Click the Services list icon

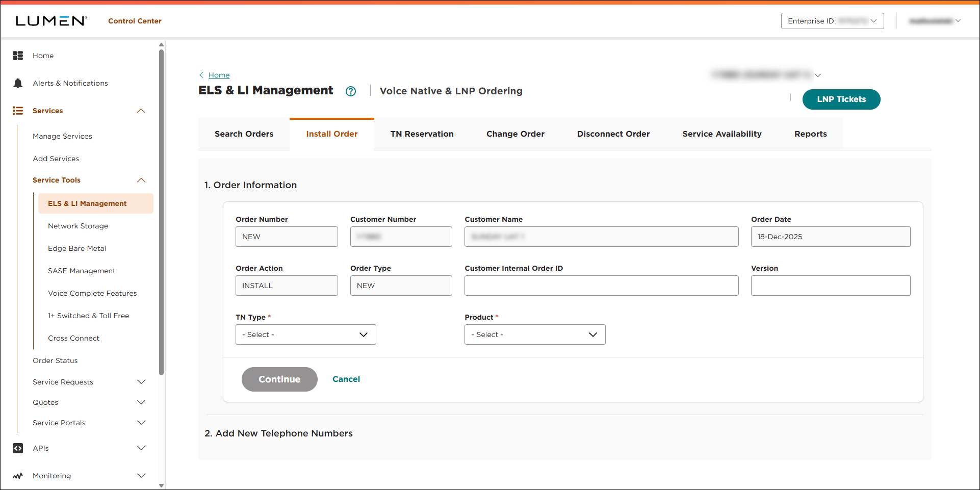18,111
